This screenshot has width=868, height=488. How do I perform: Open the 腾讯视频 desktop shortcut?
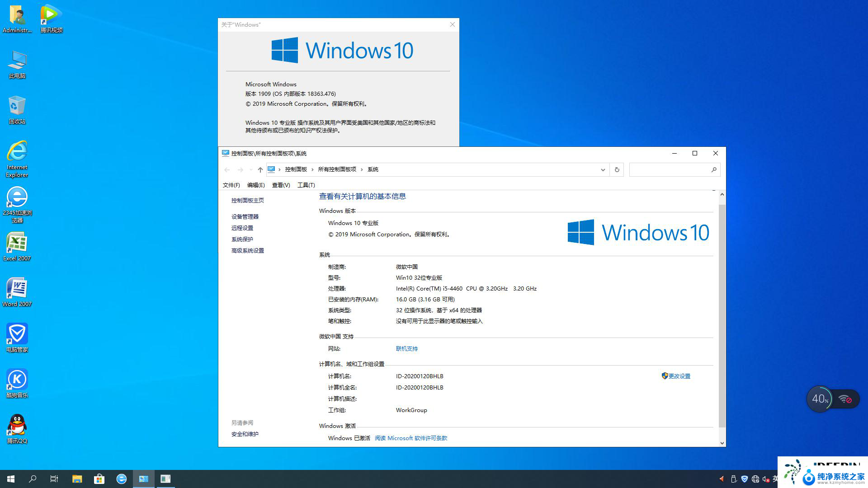pyautogui.click(x=51, y=19)
